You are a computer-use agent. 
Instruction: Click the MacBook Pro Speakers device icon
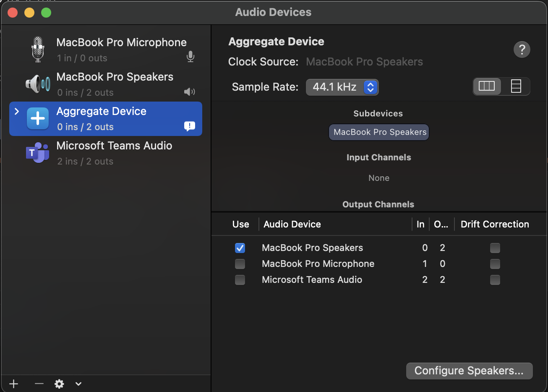click(x=38, y=84)
